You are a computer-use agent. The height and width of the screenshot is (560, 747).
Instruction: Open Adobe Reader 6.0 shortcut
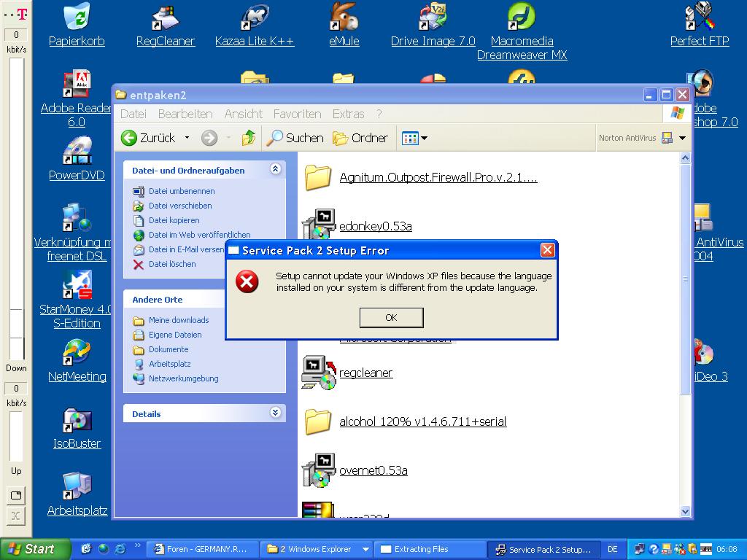[x=76, y=99]
